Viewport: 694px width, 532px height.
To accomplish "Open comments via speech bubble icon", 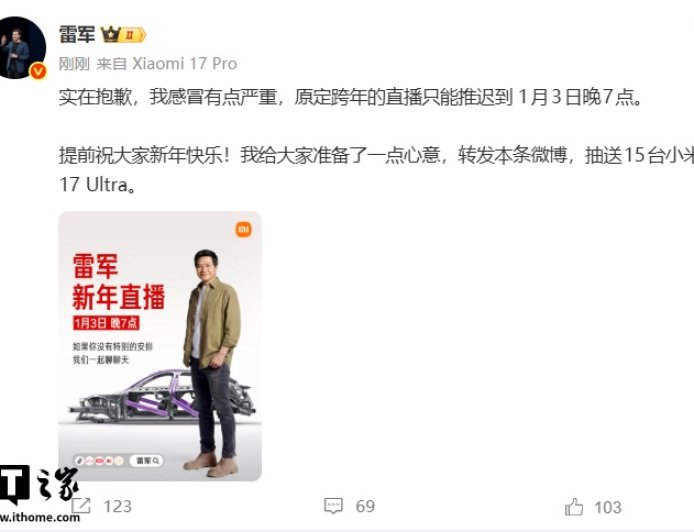I will click(x=333, y=505).
